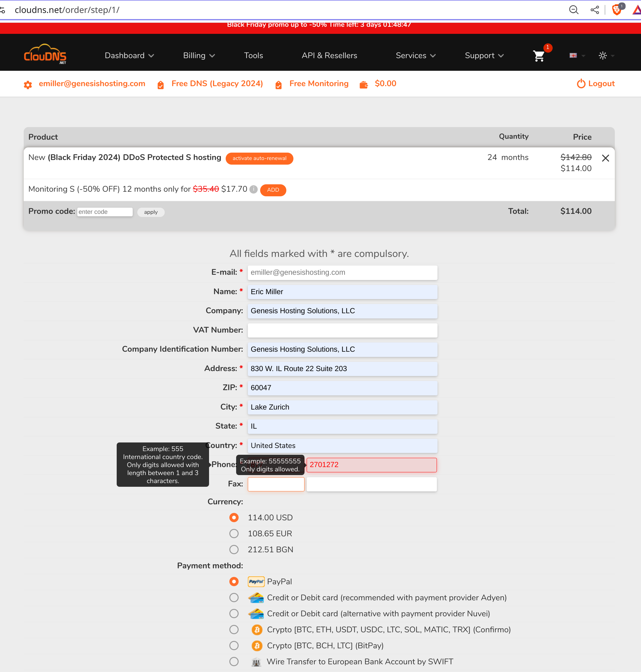This screenshot has height=672, width=641.
Task: Click the gear icon beside account email
Action: click(28, 84)
